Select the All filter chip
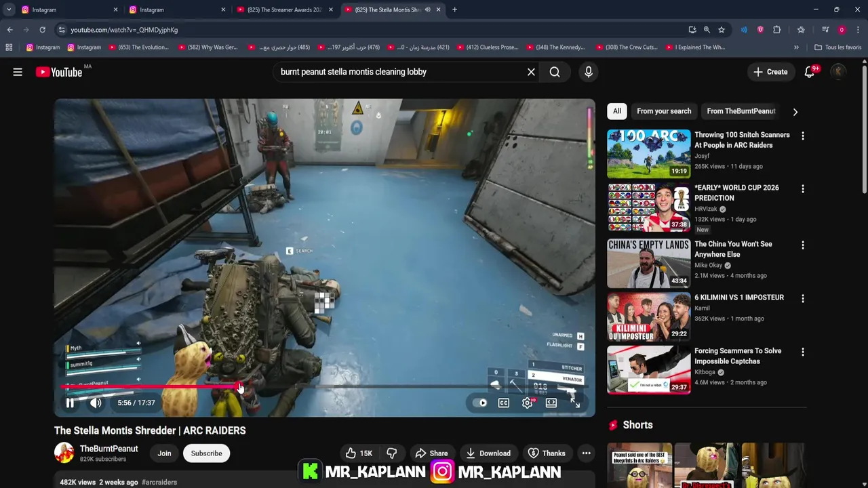The width and height of the screenshot is (868, 488). click(616, 111)
